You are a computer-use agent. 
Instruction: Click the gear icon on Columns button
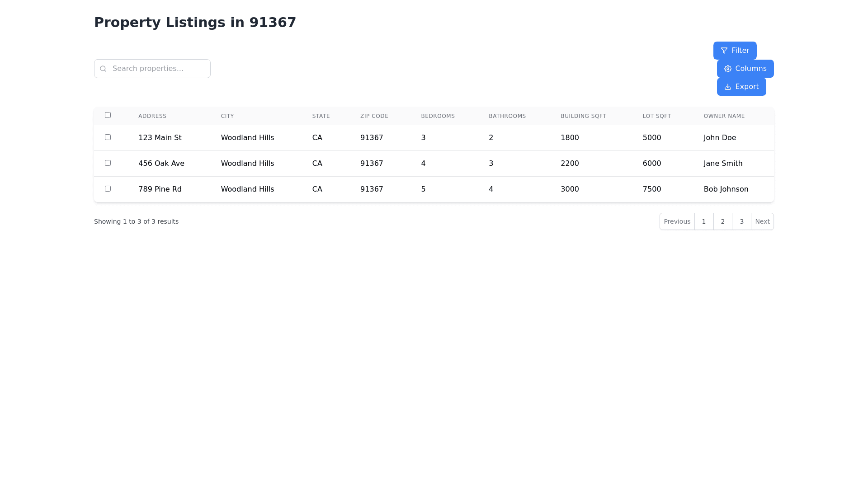coord(727,69)
